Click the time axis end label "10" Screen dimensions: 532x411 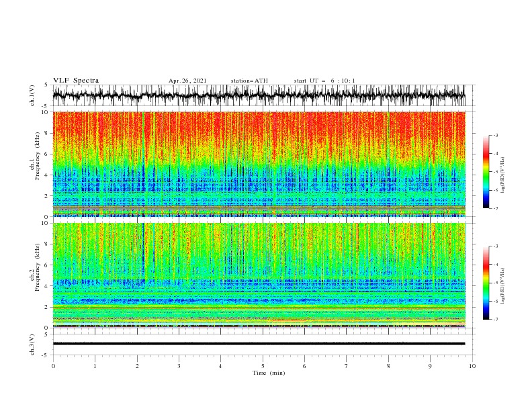(x=472, y=366)
